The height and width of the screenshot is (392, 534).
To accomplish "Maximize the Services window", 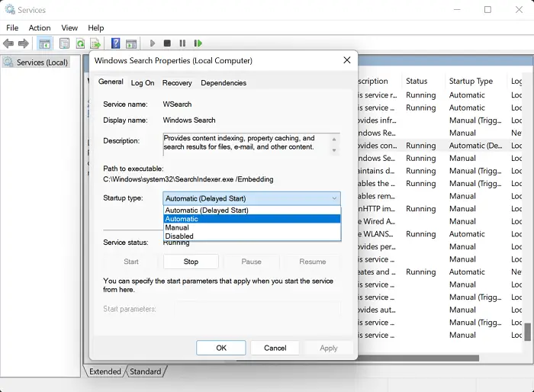I will pos(487,10).
